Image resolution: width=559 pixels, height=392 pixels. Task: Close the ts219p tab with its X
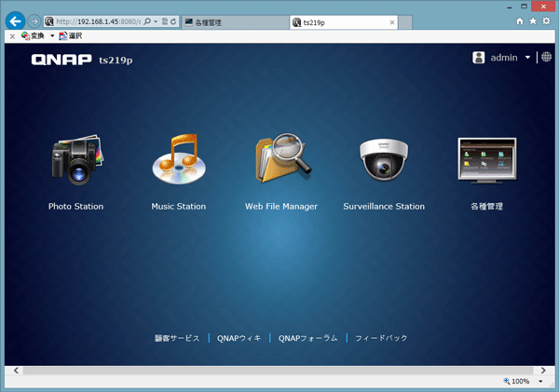point(392,22)
